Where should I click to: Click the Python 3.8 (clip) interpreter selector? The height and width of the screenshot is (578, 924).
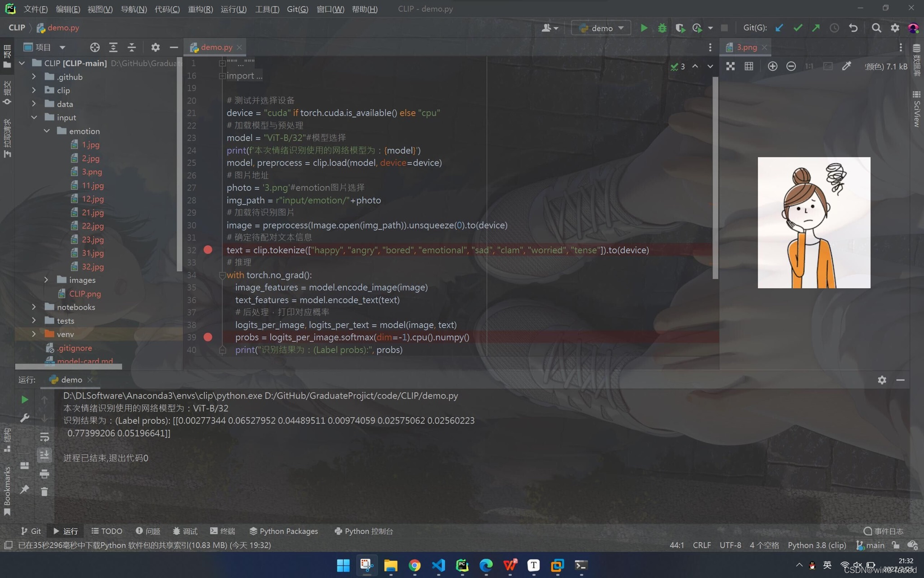tap(817, 545)
